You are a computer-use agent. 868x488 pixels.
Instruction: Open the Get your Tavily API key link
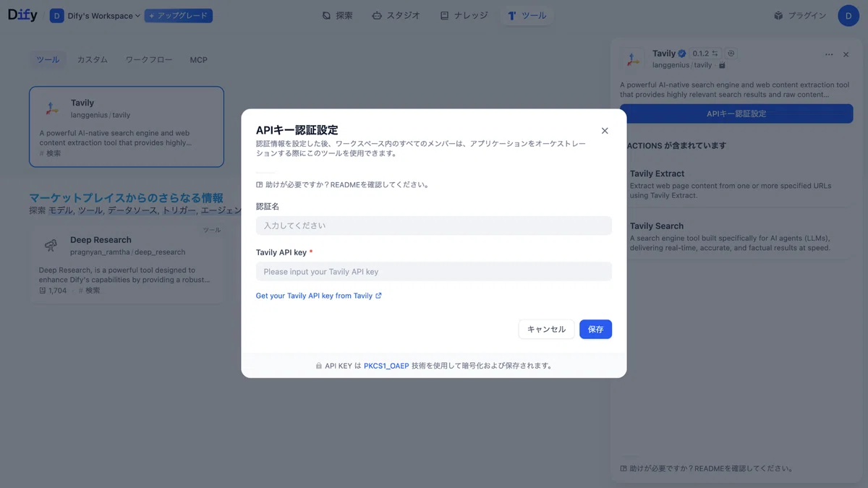pos(319,296)
